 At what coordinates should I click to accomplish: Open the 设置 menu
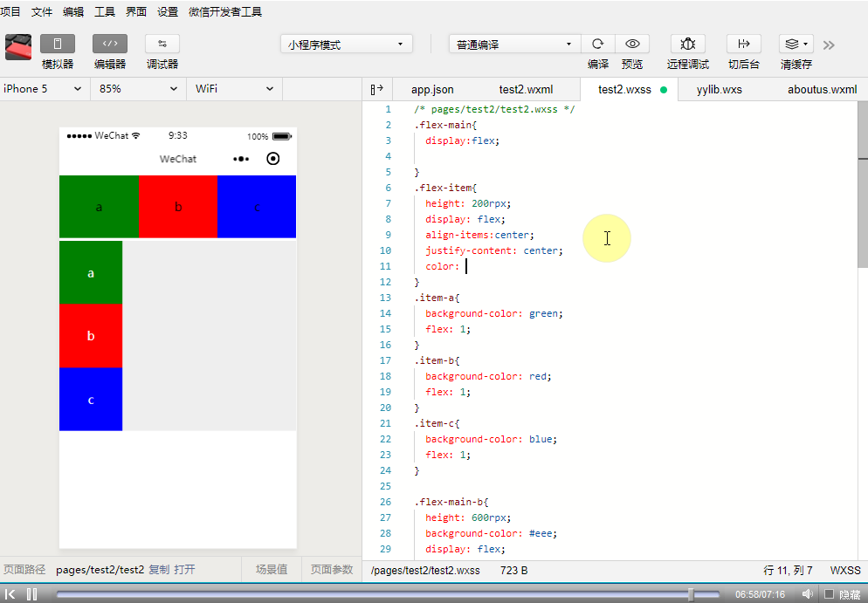click(x=168, y=11)
